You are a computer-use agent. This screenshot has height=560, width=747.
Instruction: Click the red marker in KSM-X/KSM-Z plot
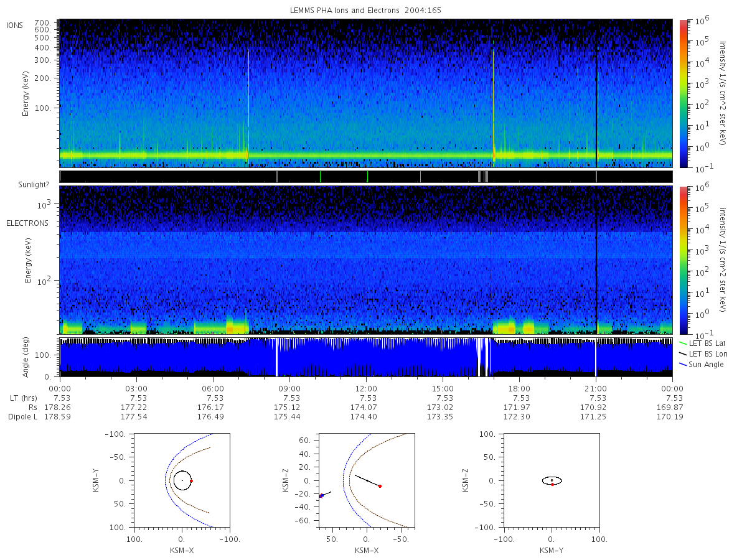click(x=380, y=486)
